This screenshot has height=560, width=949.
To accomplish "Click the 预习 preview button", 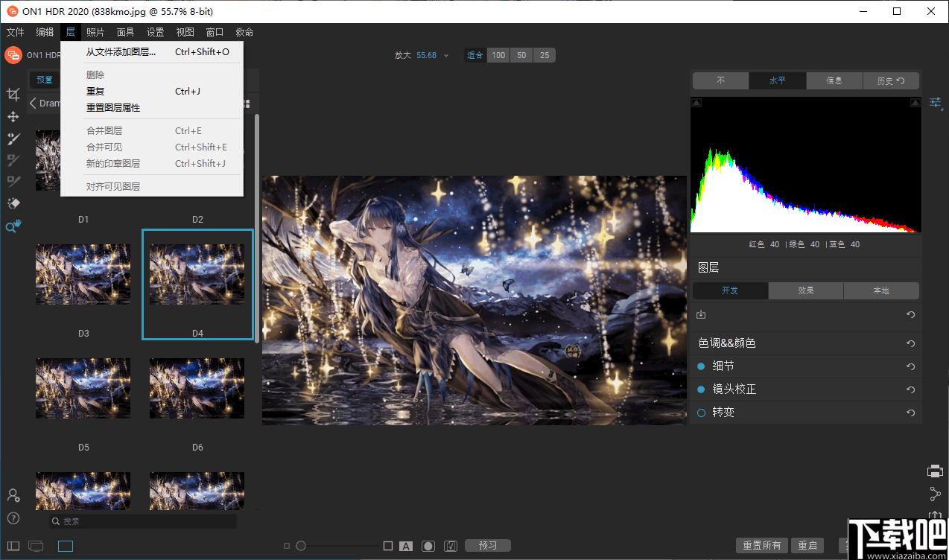I will (488, 546).
